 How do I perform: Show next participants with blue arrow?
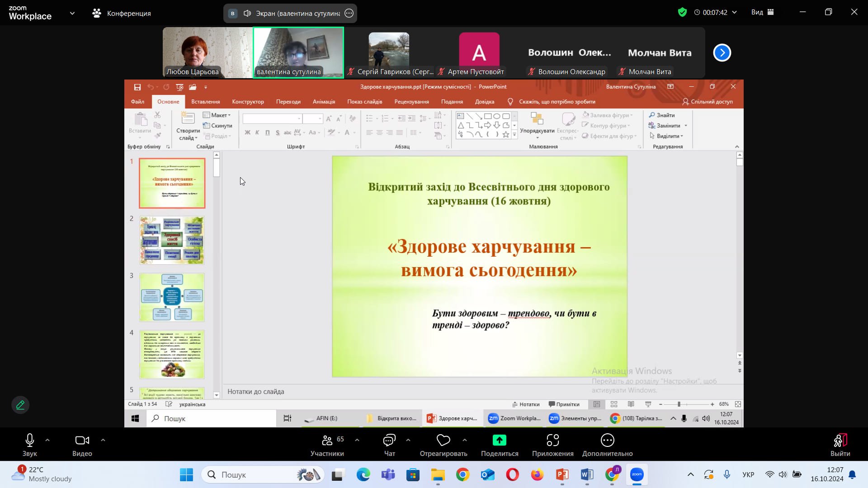[722, 53]
